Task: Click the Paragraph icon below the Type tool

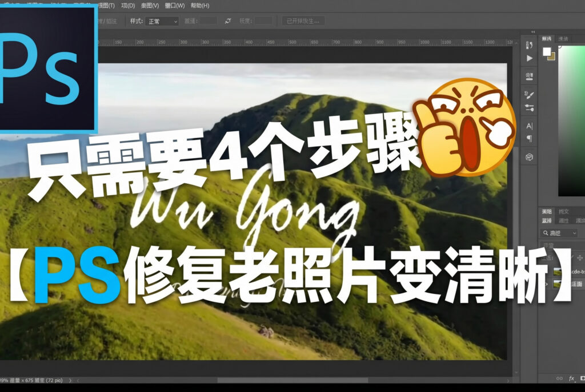Action: pos(530,138)
